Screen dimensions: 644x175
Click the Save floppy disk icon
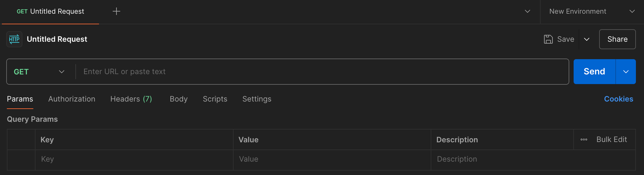pyautogui.click(x=548, y=39)
